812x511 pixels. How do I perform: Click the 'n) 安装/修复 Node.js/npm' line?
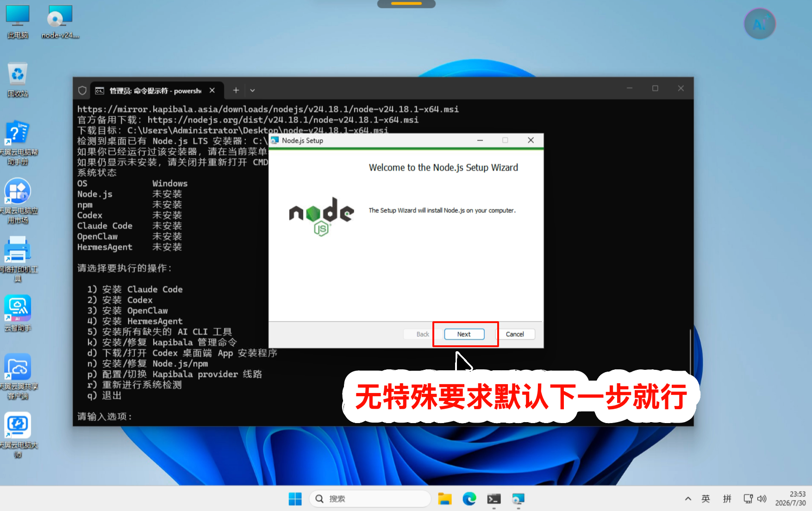pos(148,364)
